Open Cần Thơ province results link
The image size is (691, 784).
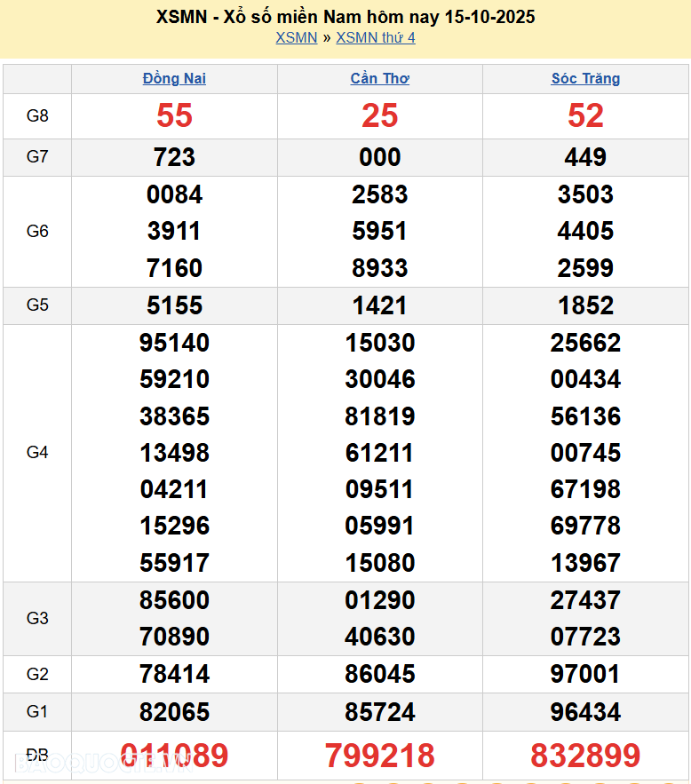(380, 78)
